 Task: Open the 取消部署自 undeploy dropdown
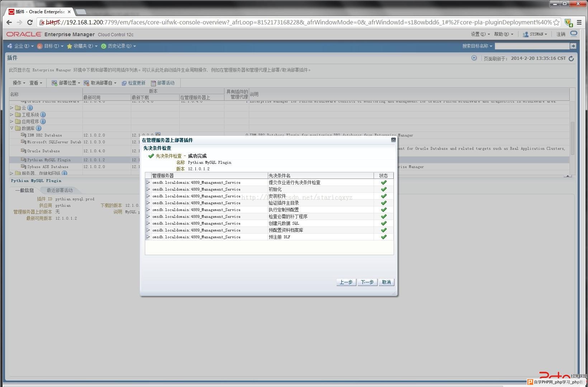pos(100,83)
